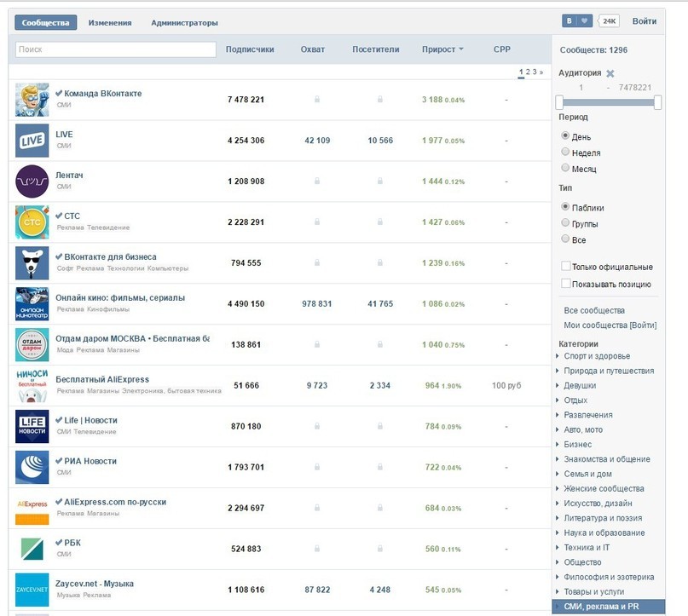Click the verified checkmark beside РБК

click(x=59, y=543)
